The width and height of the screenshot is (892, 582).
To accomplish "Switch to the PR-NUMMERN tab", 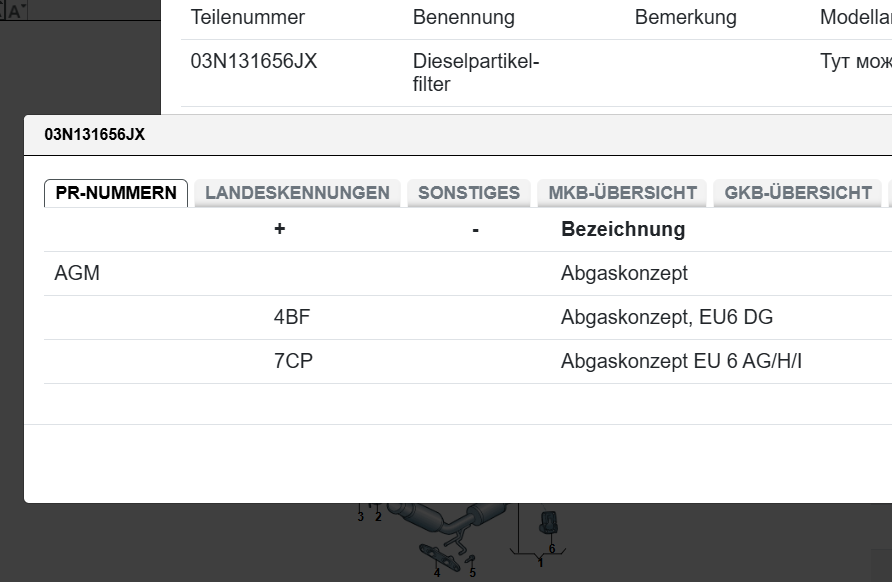I will 116,193.
